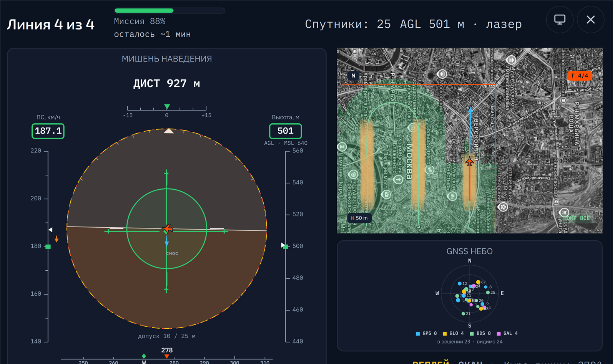
Task: Click the green speed target marker at 180
Action: [x=48, y=247]
